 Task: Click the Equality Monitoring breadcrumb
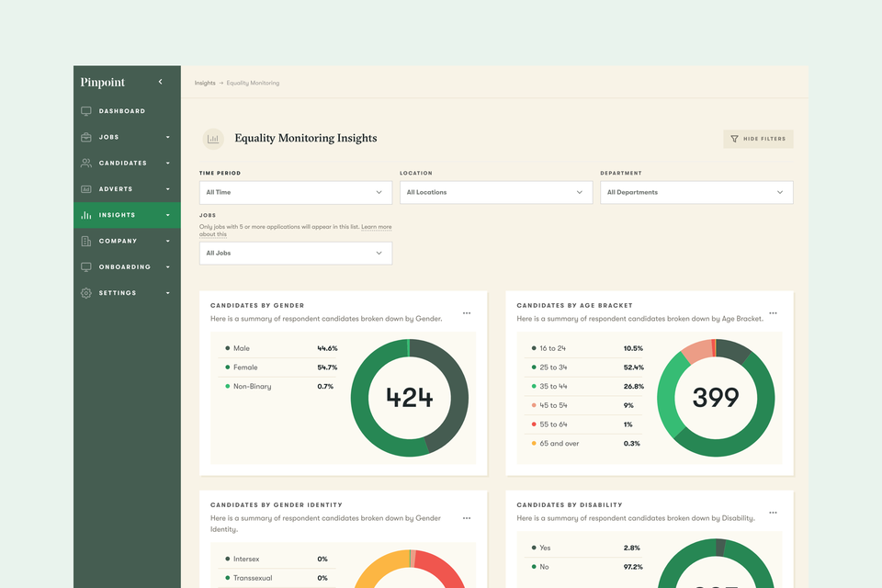tap(253, 83)
